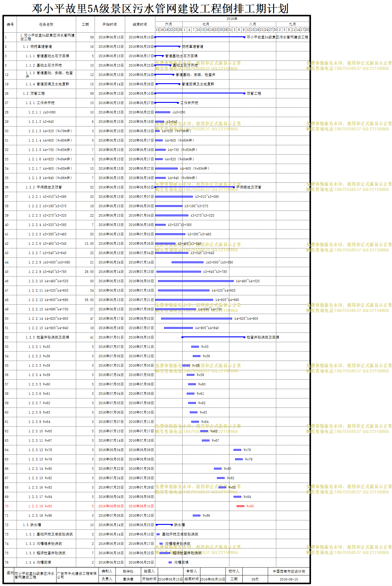Image resolution: width=392 pixels, height=586 pixels.
Task: Select the red task name 1.2.3.18 Ww85
Action: click(40, 506)
